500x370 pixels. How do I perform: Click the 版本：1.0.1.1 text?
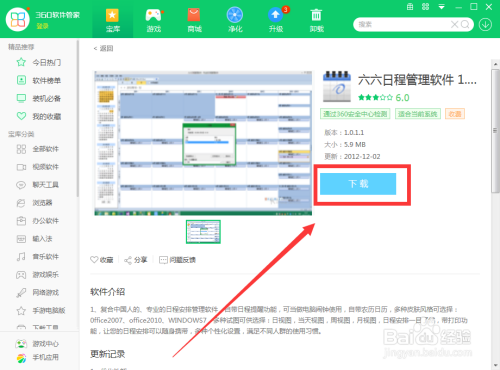(x=344, y=132)
